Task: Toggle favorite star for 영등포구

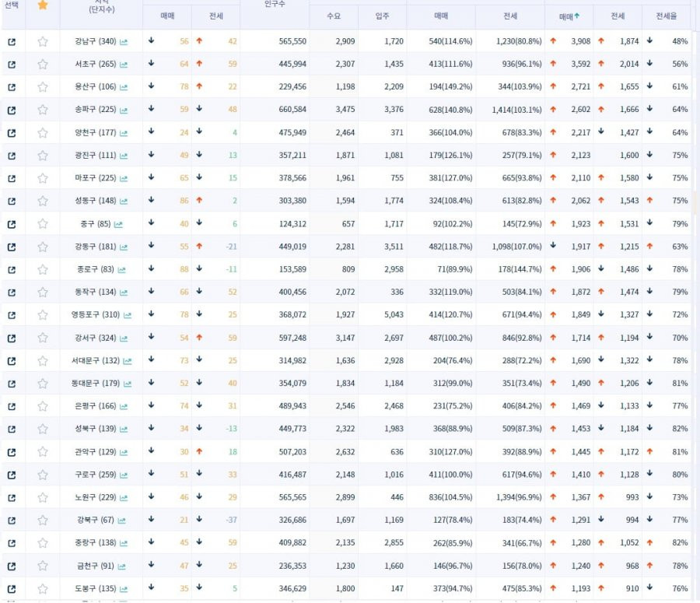Action: coord(43,315)
